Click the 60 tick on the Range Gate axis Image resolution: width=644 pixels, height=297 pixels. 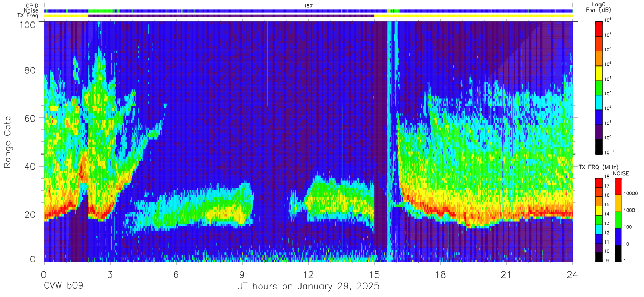tap(31, 118)
